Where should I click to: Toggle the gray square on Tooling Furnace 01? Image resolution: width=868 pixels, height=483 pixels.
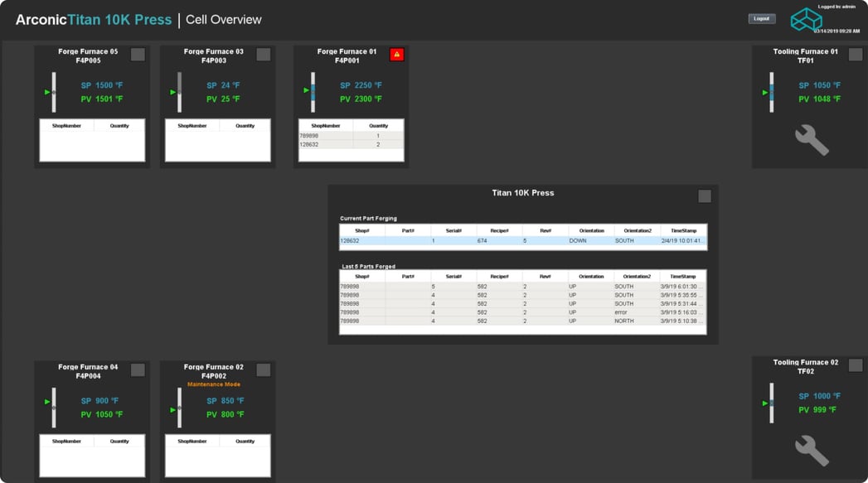[856, 54]
